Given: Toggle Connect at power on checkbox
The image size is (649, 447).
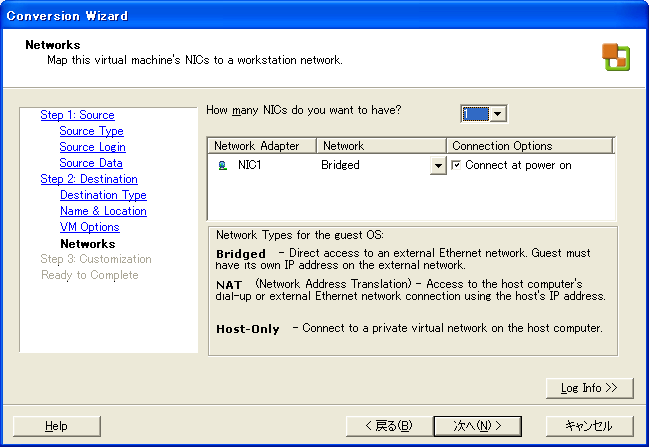Looking at the screenshot, I should coord(457,166).
